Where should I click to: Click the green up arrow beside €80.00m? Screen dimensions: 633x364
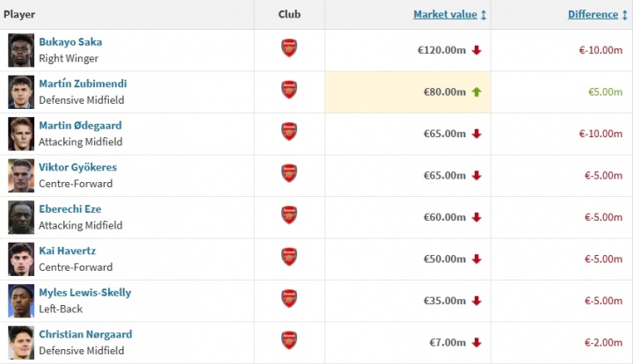477,91
